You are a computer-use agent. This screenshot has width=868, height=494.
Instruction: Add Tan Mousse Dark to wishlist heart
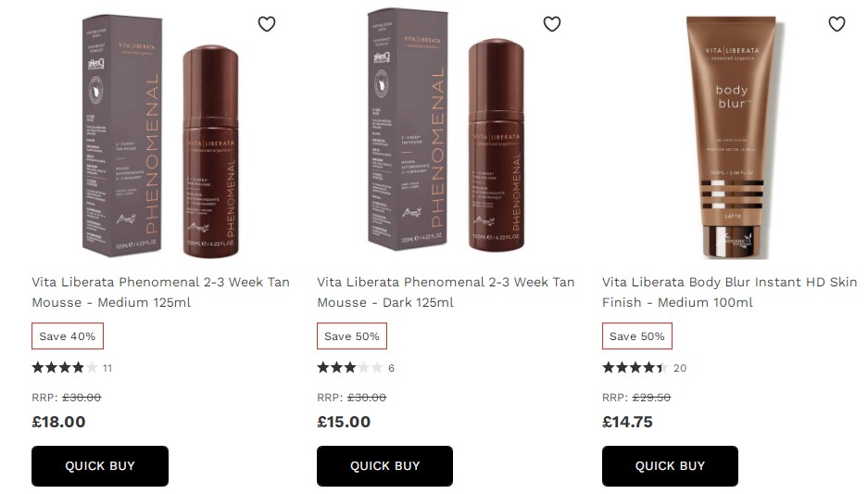[x=552, y=24]
